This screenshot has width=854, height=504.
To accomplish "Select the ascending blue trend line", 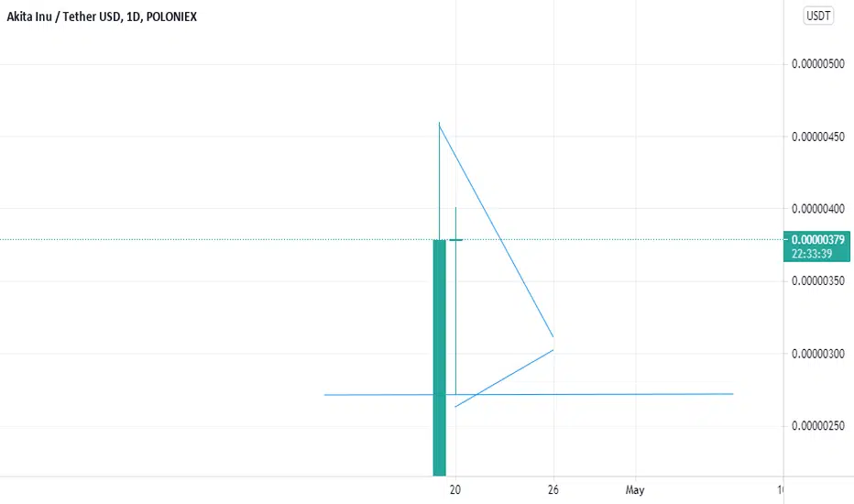I will [504, 378].
